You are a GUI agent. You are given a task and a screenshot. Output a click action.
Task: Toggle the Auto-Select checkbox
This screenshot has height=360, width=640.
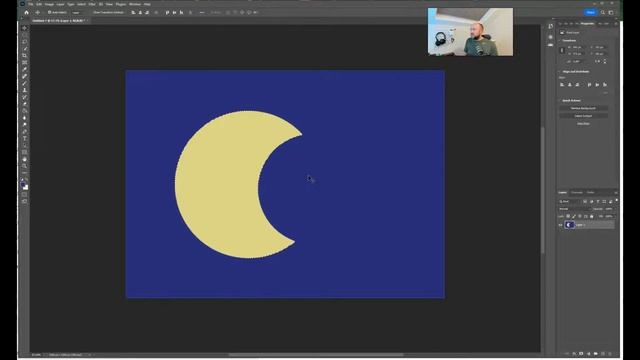click(x=49, y=12)
